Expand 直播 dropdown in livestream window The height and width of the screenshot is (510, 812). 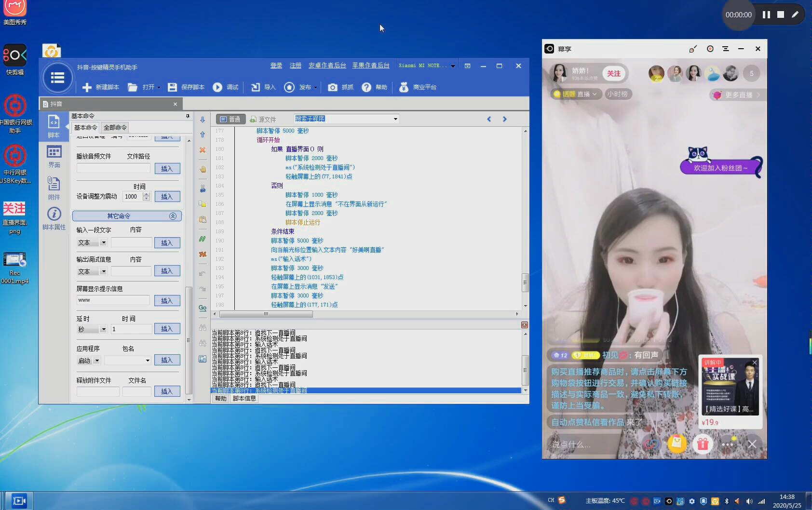tap(595, 94)
